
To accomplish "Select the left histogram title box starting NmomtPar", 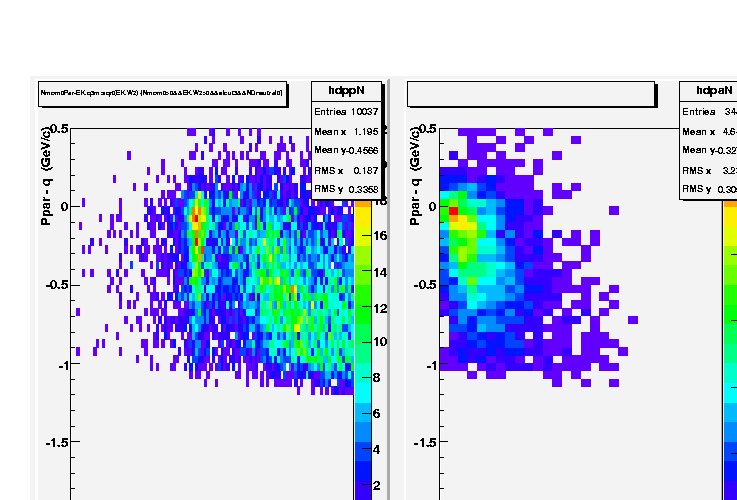I will (x=163, y=94).
